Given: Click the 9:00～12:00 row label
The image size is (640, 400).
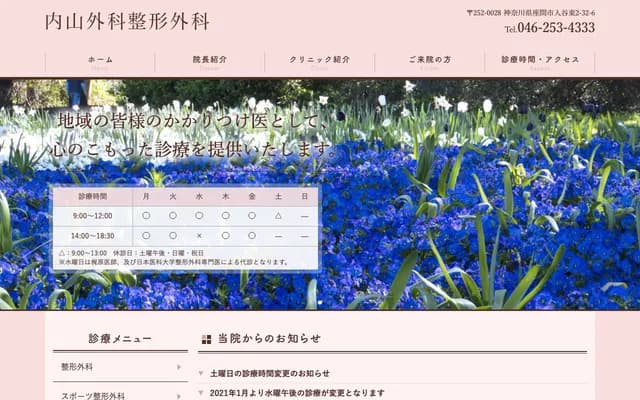Looking at the screenshot, I should (93, 216).
